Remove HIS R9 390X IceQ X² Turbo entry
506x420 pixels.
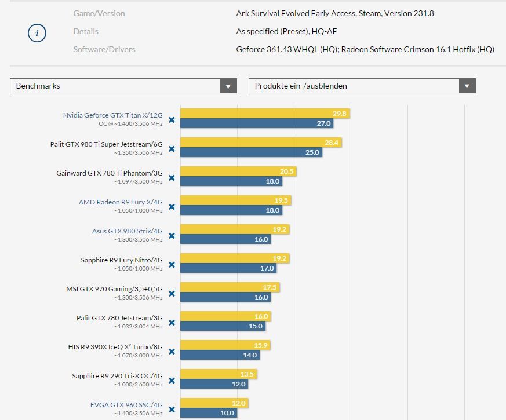[x=172, y=352]
